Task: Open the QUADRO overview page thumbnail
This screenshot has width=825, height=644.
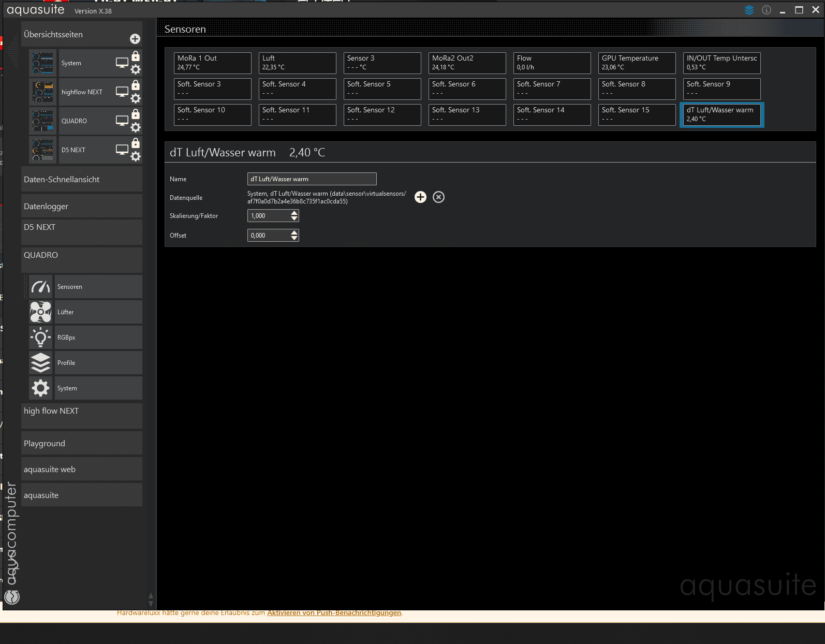Action: pos(43,121)
